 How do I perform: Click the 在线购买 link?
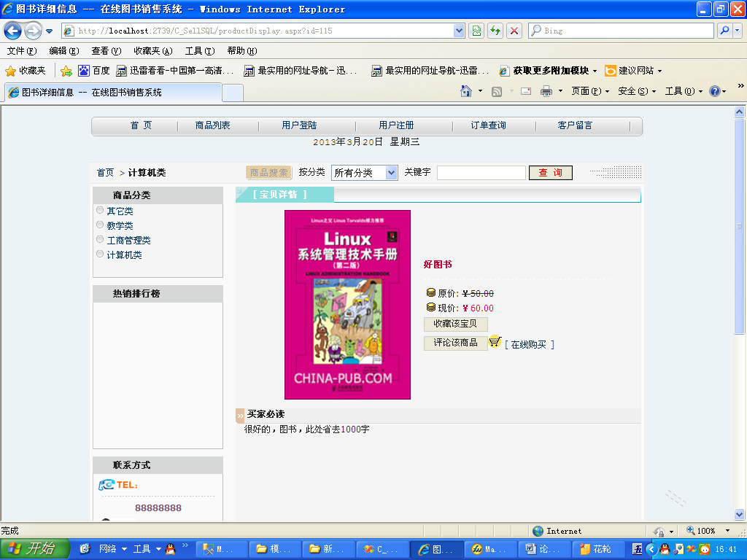coord(528,345)
